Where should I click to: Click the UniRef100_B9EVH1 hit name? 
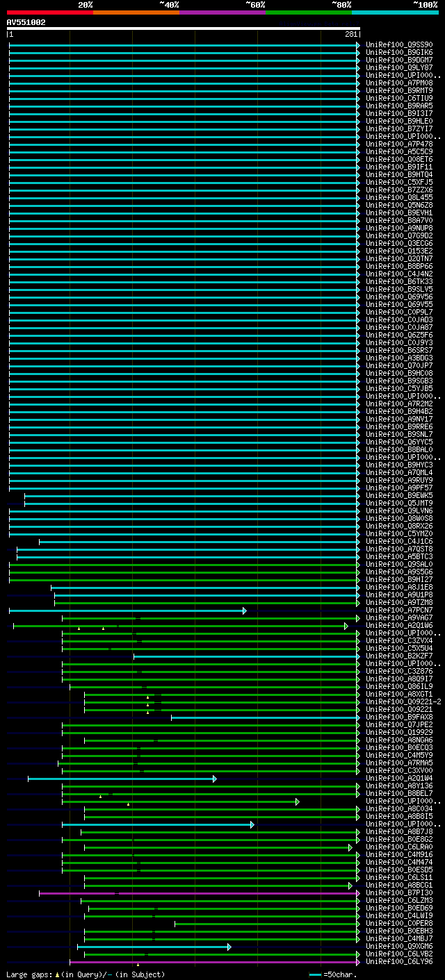coord(399,213)
